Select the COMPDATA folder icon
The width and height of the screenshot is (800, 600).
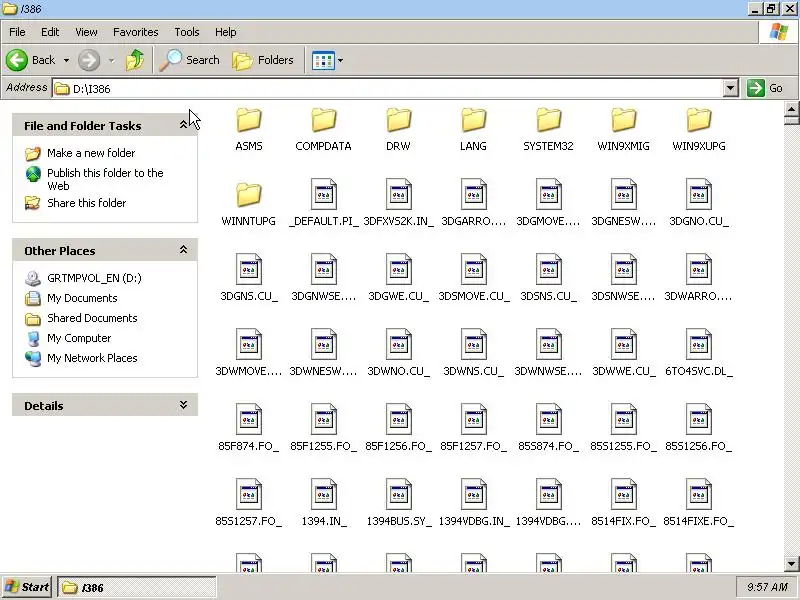pyautogui.click(x=323, y=120)
